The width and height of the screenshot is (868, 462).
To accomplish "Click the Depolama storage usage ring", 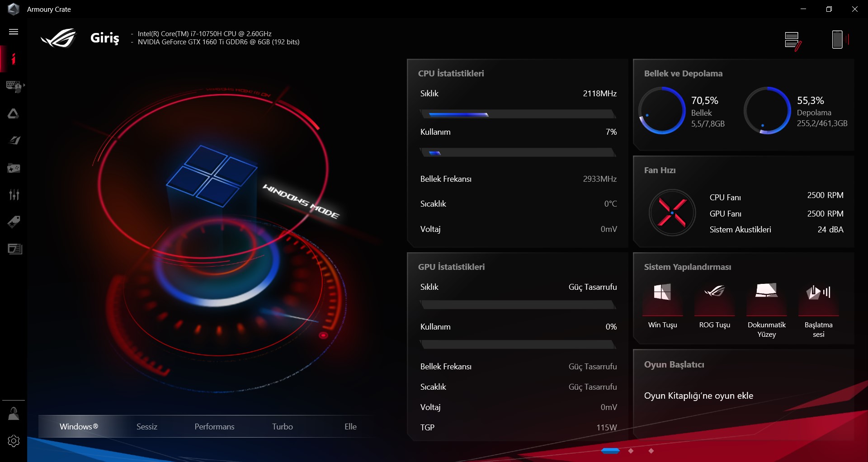I will 767,111.
